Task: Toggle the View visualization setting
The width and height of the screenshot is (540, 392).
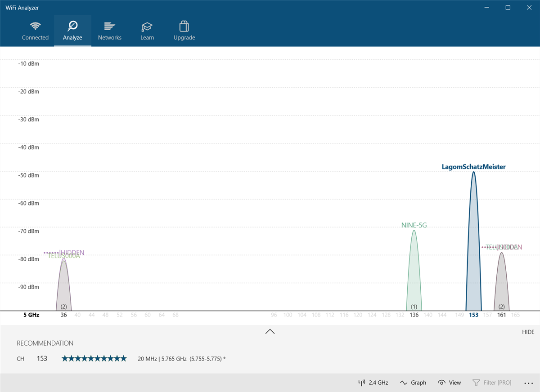Action: tap(449, 383)
